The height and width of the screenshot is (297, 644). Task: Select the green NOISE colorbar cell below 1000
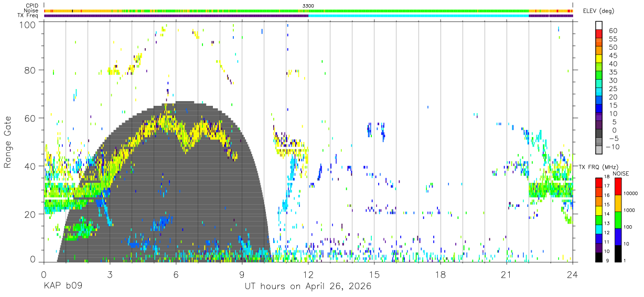pos(618,220)
